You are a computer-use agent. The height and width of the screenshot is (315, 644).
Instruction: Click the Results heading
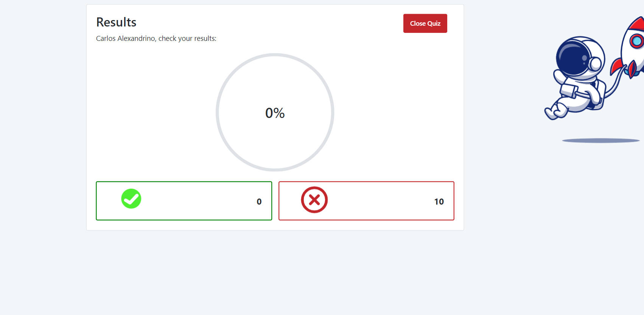116,22
